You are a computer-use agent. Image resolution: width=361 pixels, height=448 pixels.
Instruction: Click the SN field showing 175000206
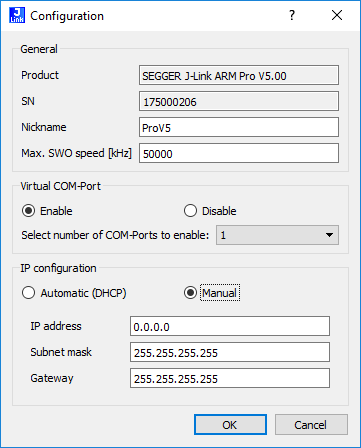(x=239, y=101)
